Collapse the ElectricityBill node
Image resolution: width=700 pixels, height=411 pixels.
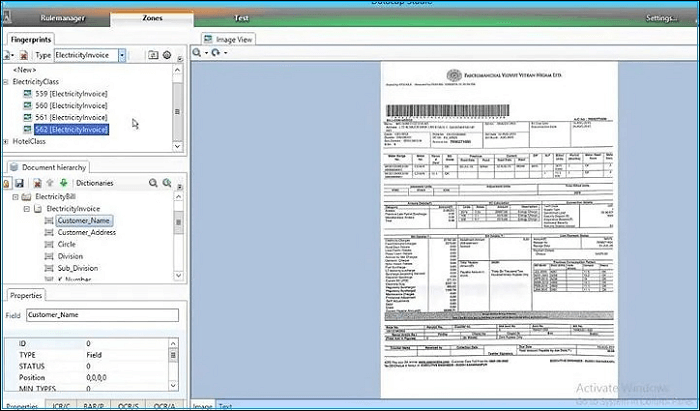pos(16,197)
